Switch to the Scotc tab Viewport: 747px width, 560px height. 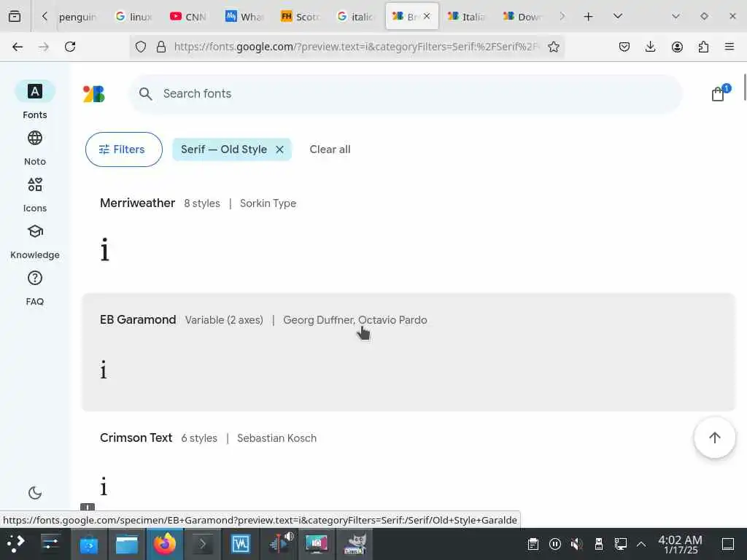pyautogui.click(x=300, y=17)
